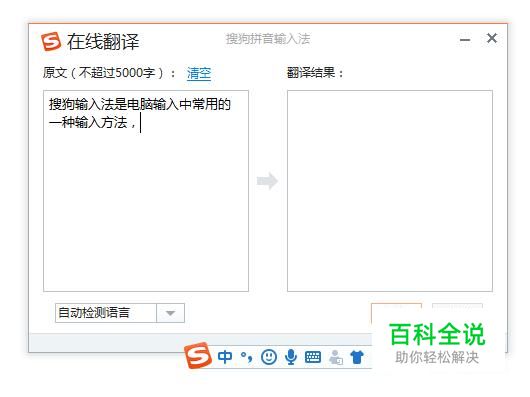530x397 pixels.
Task: Click the 翻译结果 label
Action: coord(315,73)
